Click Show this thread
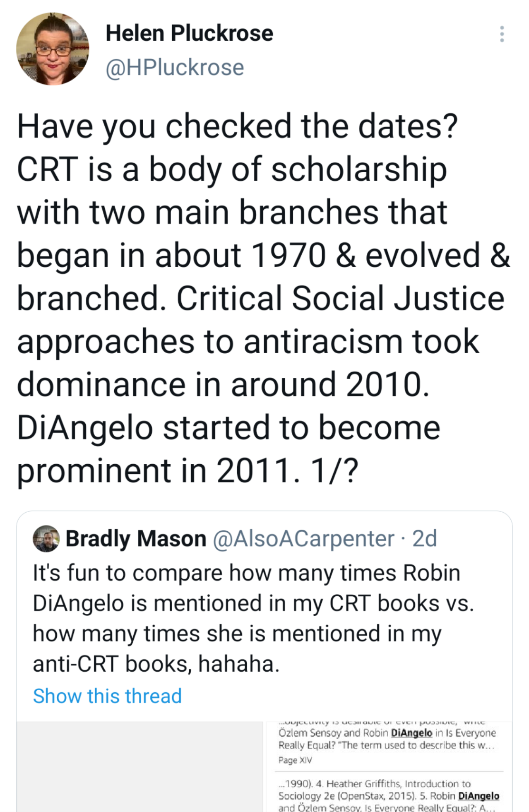Viewport: 529px width, 812px height. [107, 696]
